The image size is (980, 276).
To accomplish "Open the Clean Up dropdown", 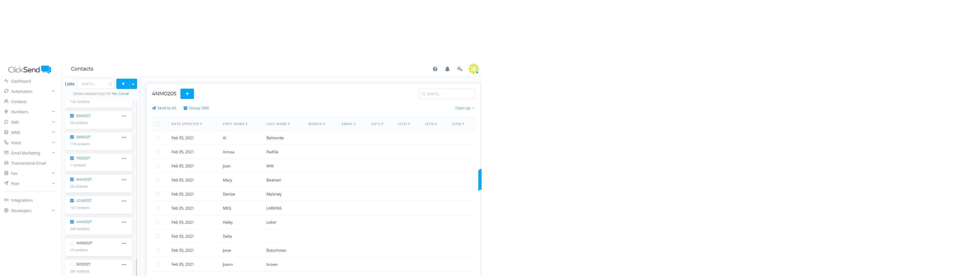I will (465, 108).
